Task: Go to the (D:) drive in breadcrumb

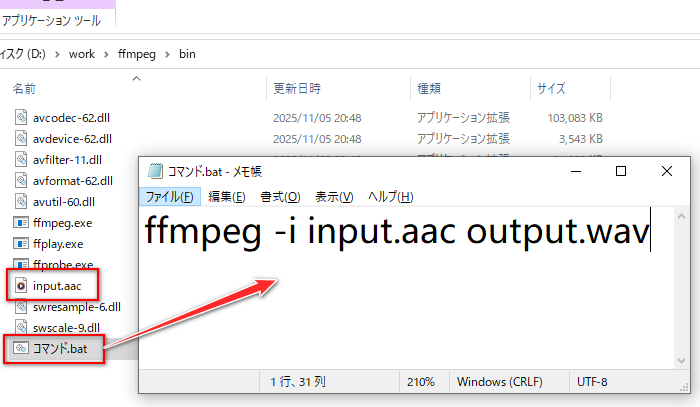Action: click(23, 54)
